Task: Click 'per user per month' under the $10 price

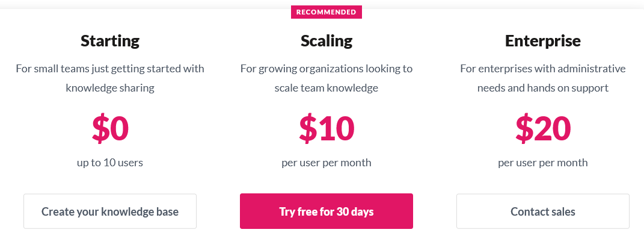Action: pos(327,162)
